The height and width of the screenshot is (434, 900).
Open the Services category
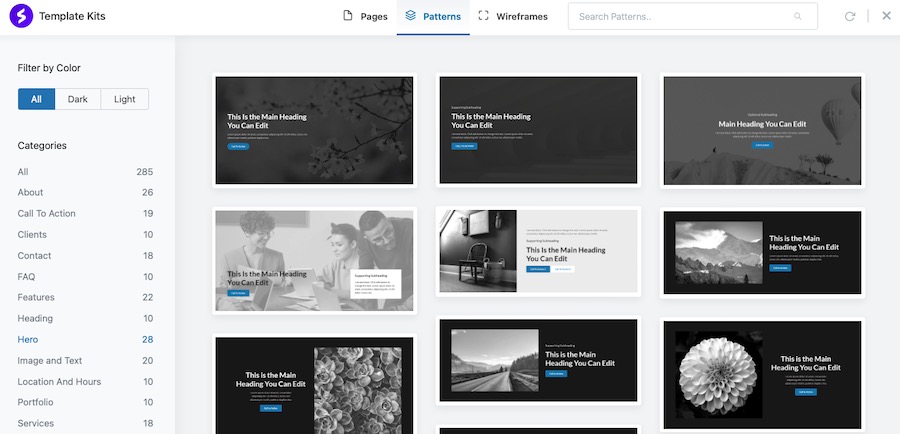(x=86, y=423)
